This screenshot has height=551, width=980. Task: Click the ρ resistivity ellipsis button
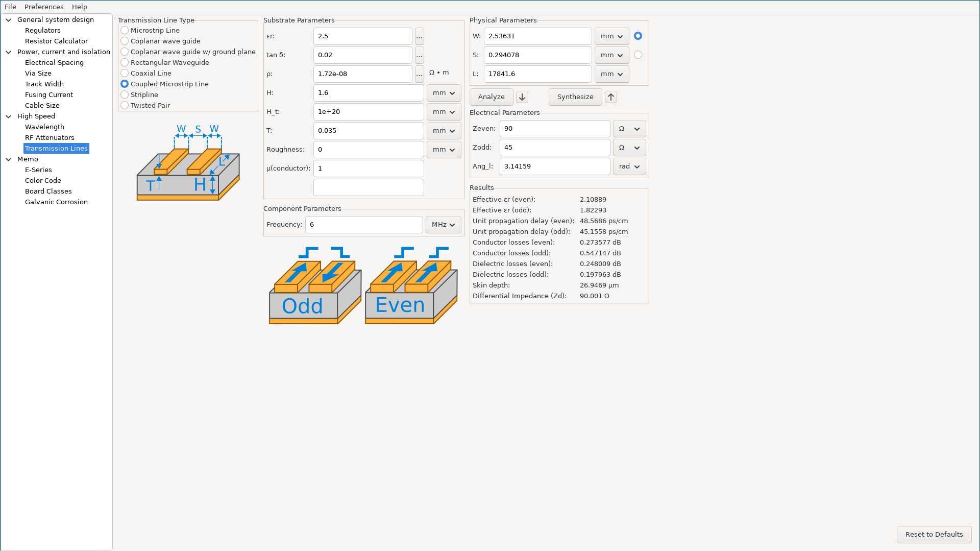click(x=419, y=74)
